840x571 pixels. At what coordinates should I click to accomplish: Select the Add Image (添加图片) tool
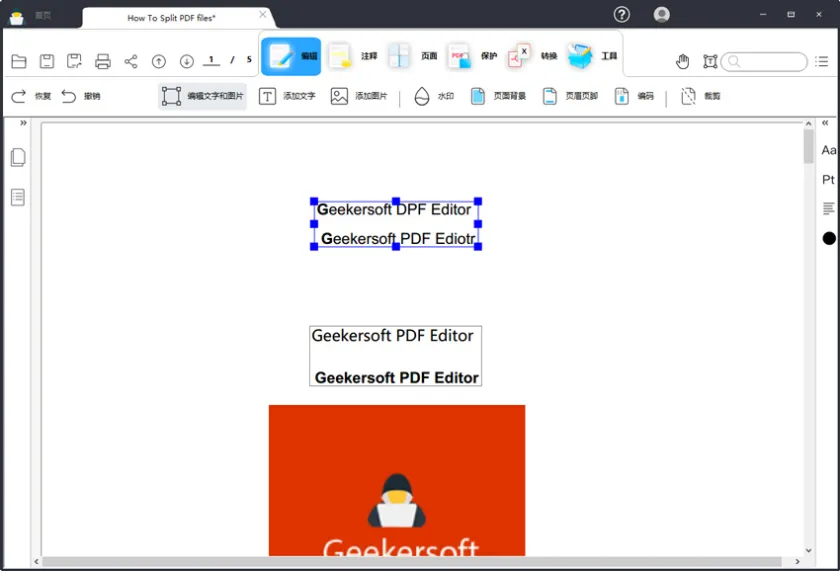point(358,97)
